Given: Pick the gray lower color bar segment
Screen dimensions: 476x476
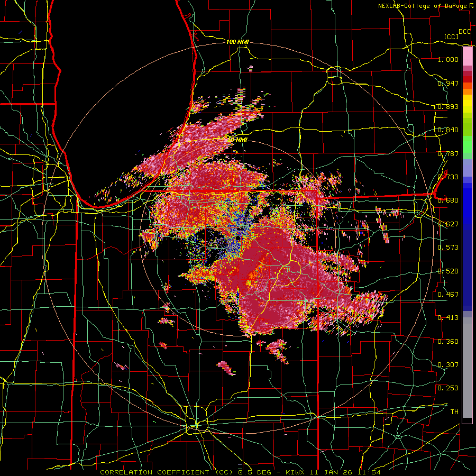Looking at the screenshot, I should (x=467, y=368).
